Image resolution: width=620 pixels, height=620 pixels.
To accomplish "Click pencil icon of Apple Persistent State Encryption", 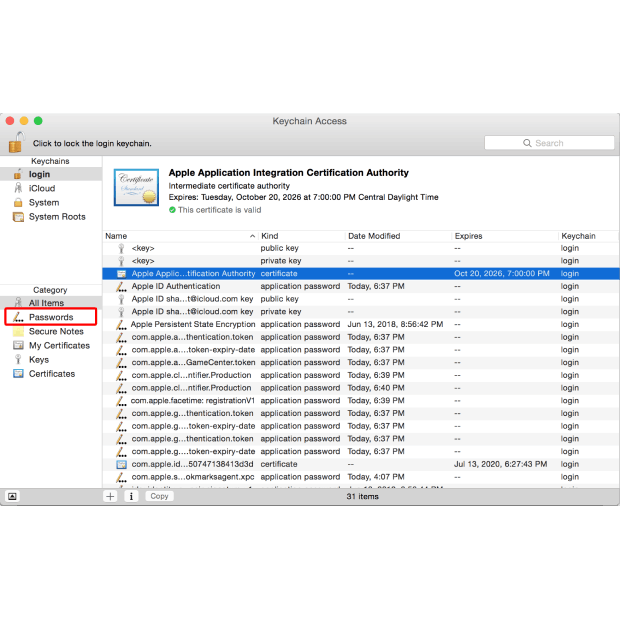I will (x=121, y=325).
